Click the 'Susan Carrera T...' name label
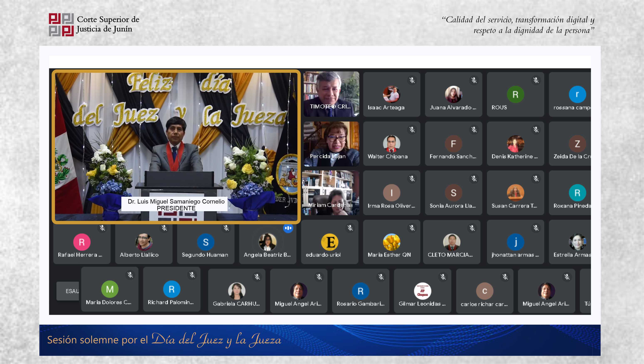Viewport: 644px width, 364px height. click(x=514, y=206)
